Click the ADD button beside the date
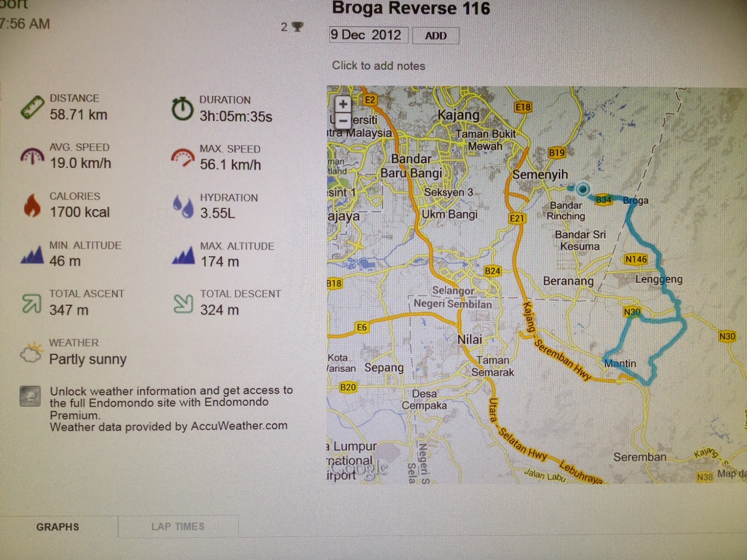The image size is (747, 560). pyautogui.click(x=436, y=35)
